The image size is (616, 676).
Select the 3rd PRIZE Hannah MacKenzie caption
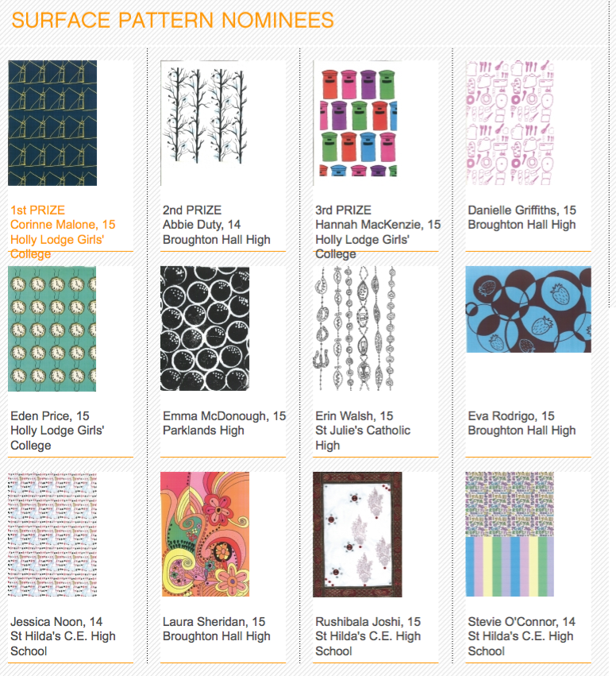378,232
